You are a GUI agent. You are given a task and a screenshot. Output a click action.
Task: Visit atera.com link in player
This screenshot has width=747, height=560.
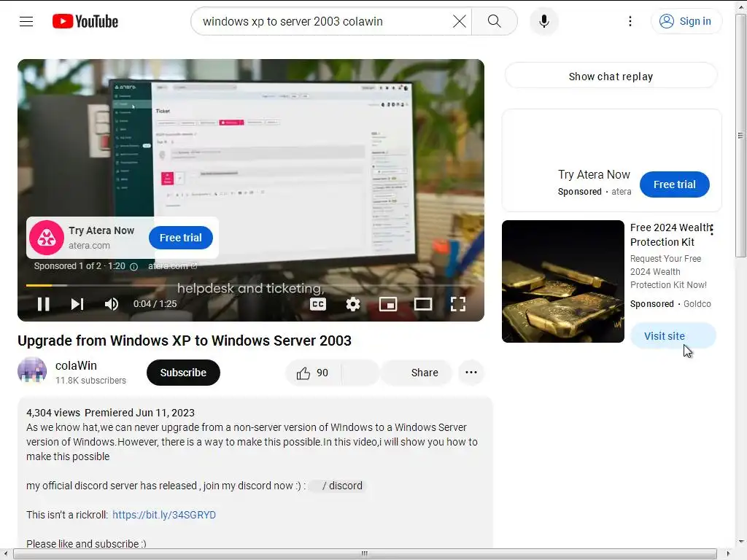pos(172,266)
